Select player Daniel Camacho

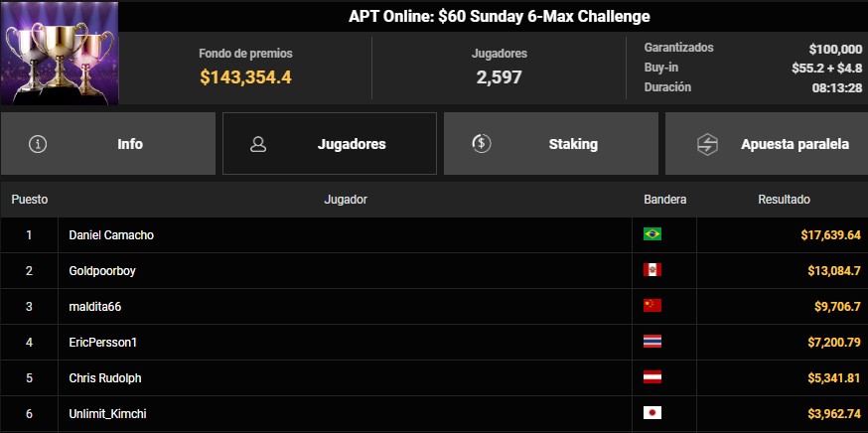pos(111,235)
